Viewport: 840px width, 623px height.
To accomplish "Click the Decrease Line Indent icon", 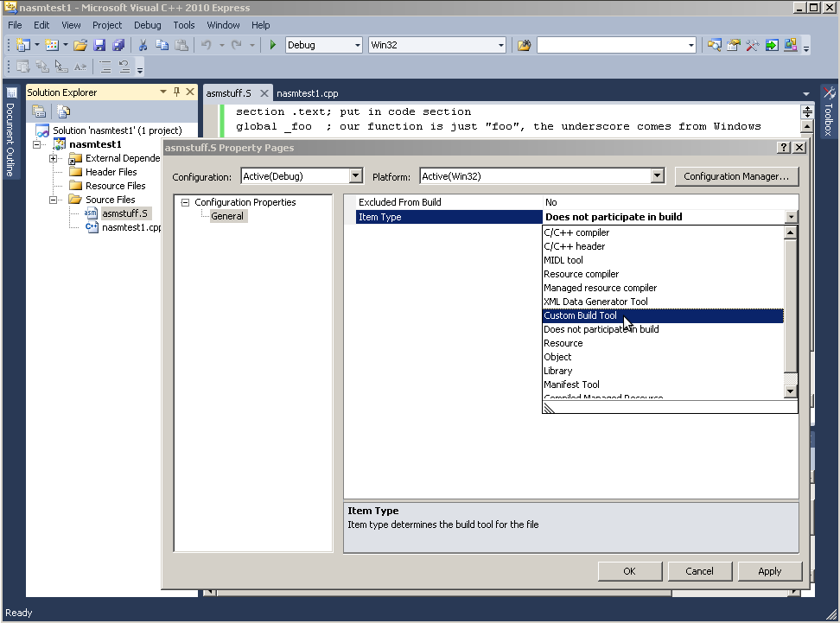I will (105, 67).
